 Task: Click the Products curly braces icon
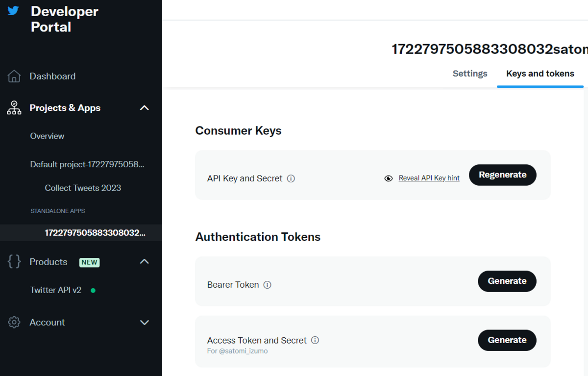tap(14, 262)
